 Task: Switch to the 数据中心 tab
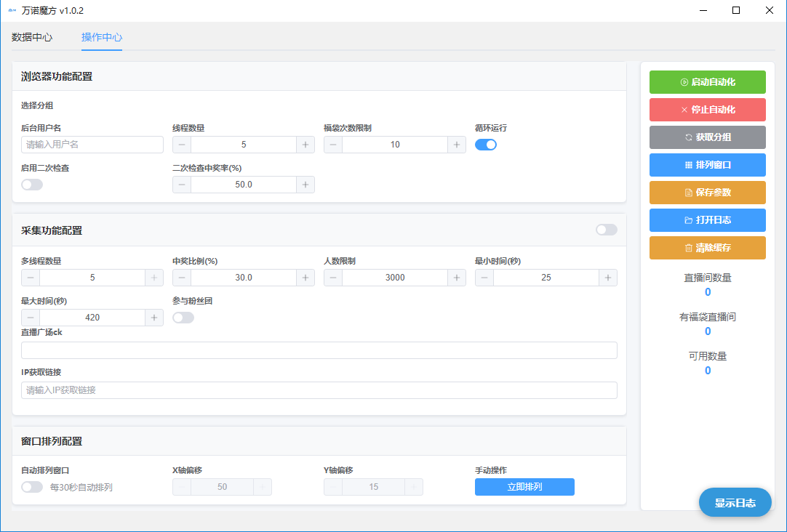(32, 37)
